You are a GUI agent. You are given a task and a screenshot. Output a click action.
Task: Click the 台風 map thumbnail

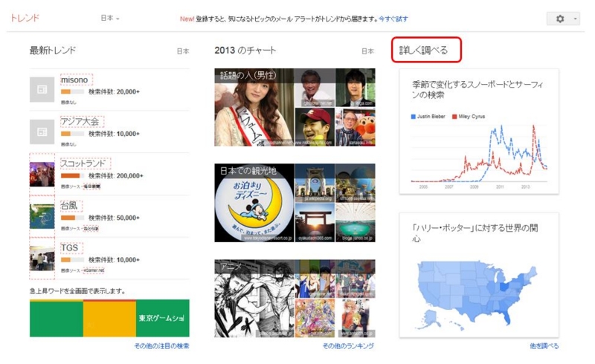tap(42, 216)
